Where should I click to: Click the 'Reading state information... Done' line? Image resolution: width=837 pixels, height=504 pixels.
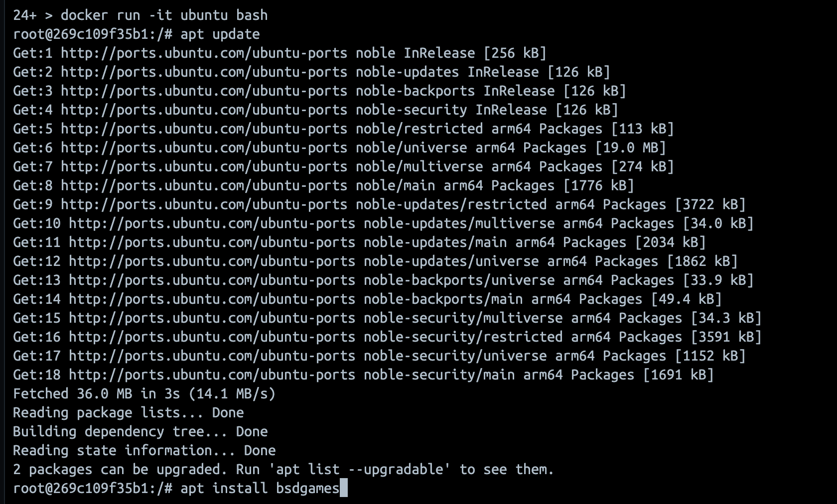(144, 451)
